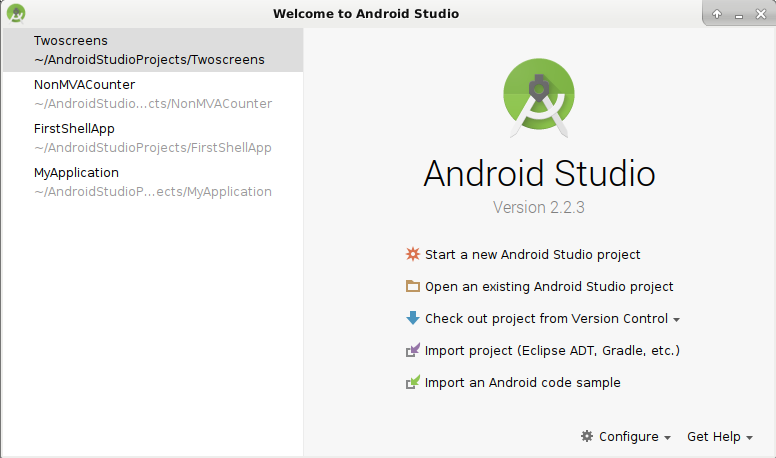Screen dimensions: 776x458
Task: Click the starburst icon for new project
Action: (x=412, y=254)
